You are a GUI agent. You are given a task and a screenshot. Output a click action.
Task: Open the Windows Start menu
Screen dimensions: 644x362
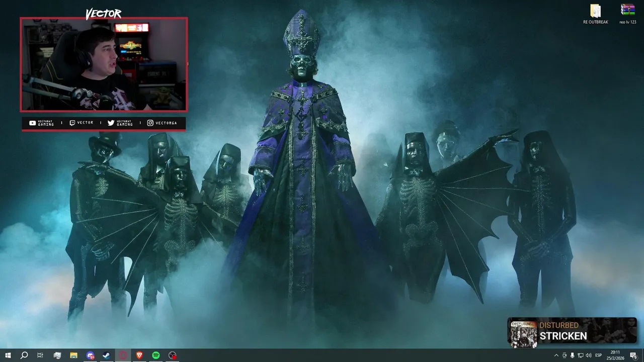coord(8,355)
